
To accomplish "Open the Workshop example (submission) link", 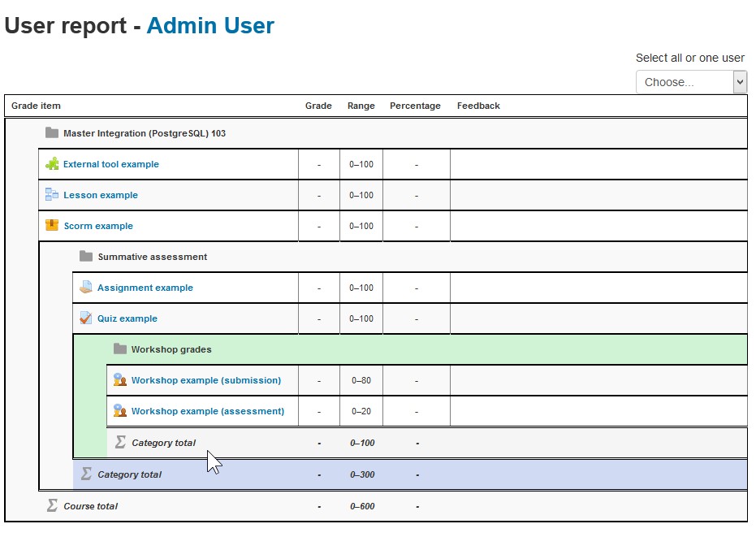I will click(x=206, y=380).
